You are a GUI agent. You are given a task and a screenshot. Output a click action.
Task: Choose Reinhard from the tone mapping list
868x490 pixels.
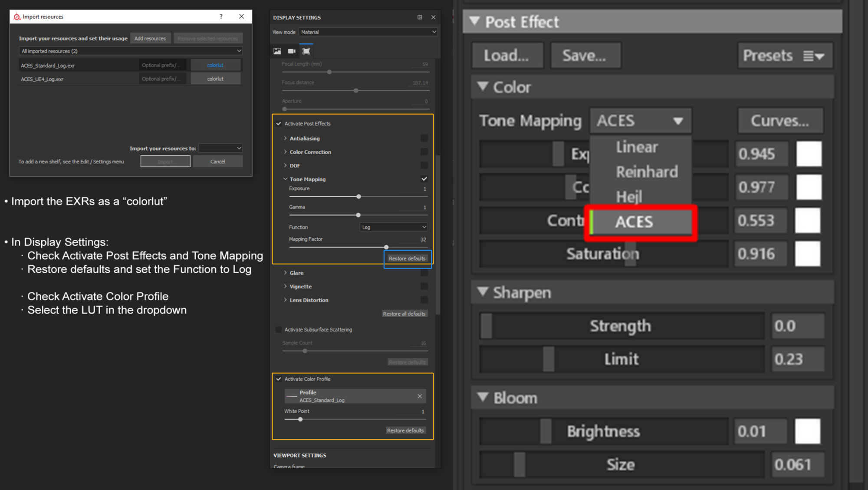tap(647, 172)
